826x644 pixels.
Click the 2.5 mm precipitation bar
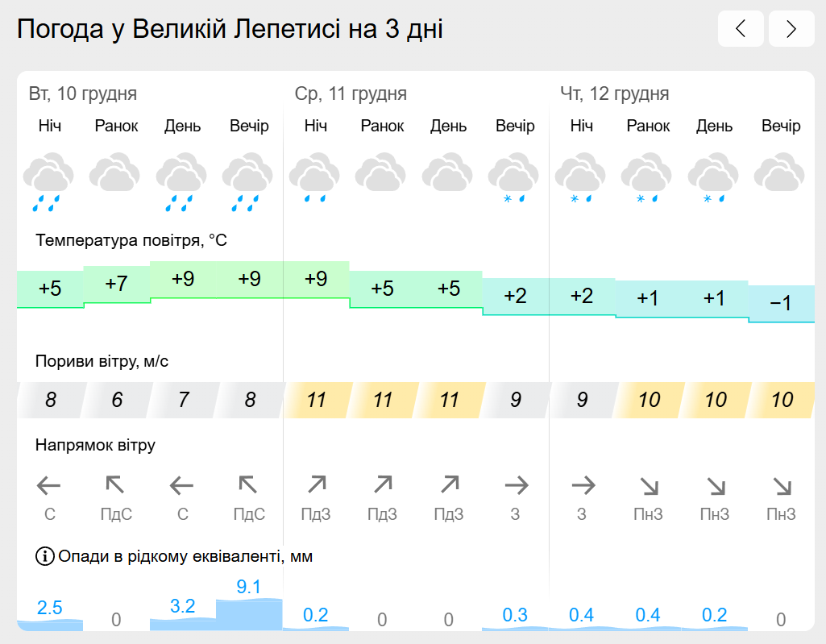coord(50,625)
